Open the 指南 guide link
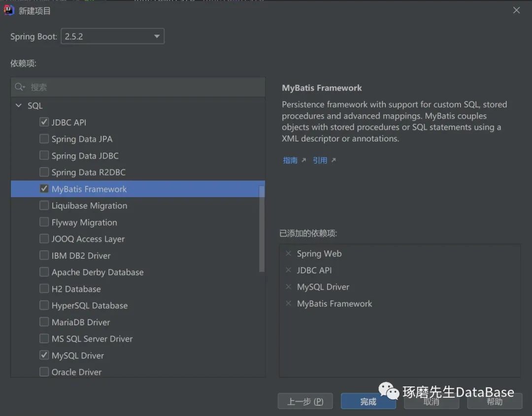 coord(291,160)
